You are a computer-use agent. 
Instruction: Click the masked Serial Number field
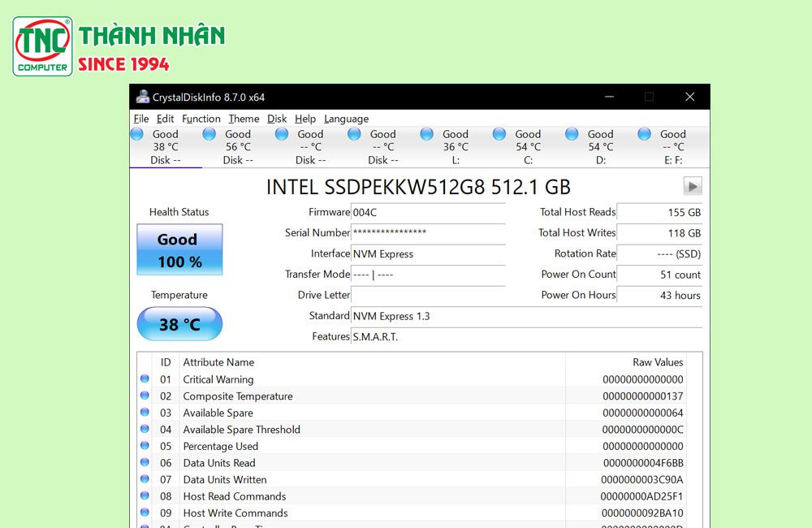(428, 233)
